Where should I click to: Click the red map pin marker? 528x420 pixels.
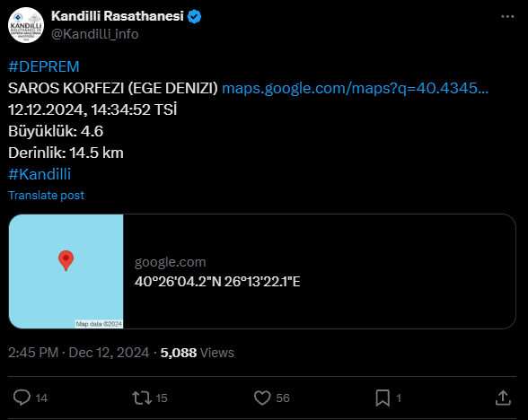pos(66,260)
